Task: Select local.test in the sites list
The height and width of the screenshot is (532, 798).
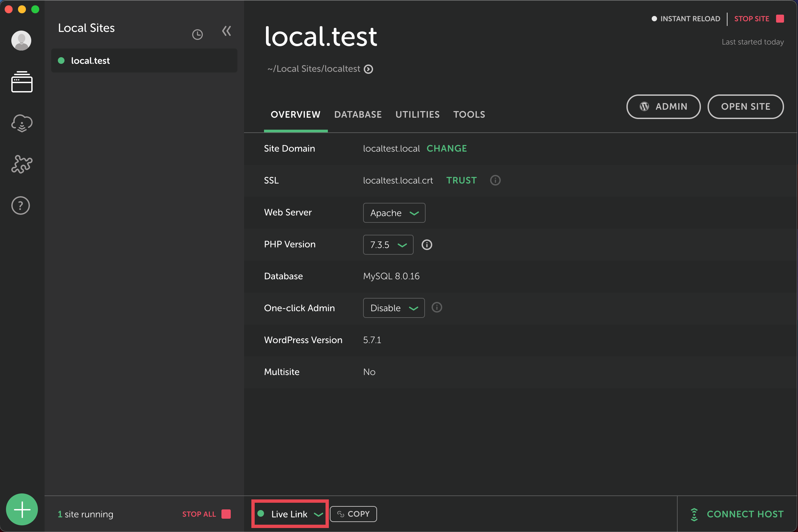Action: [x=144, y=61]
